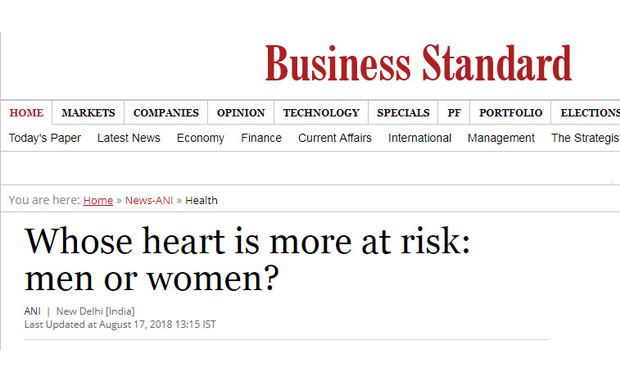Open the HOME tab
Viewport: 620px width, 388px height.
click(26, 113)
